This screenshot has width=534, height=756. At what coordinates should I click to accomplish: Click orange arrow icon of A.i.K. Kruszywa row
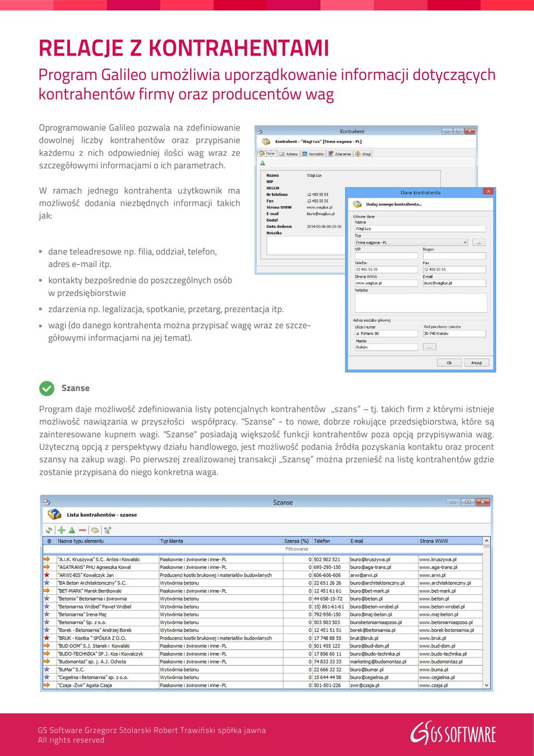[47, 559]
